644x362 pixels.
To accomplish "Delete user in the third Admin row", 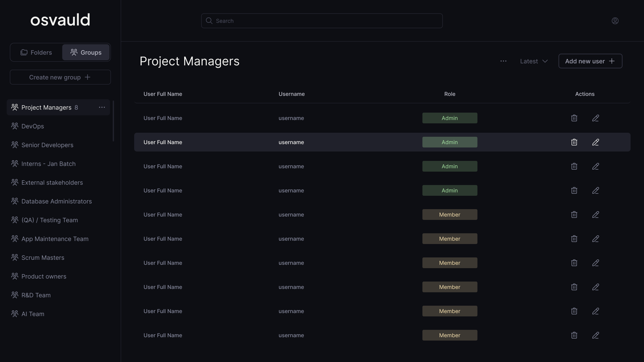I will coord(574,166).
